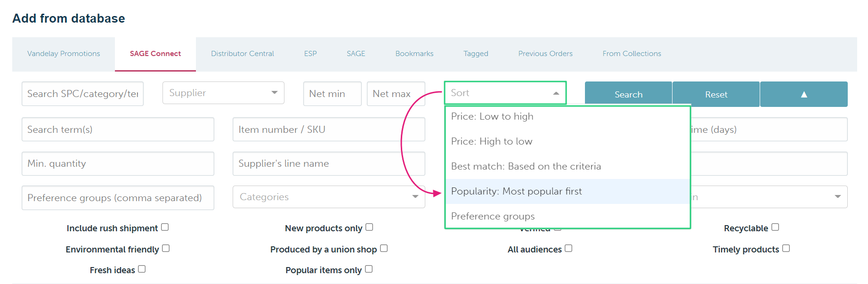
Task: Choose Price: High to low sorting
Action: click(568, 141)
